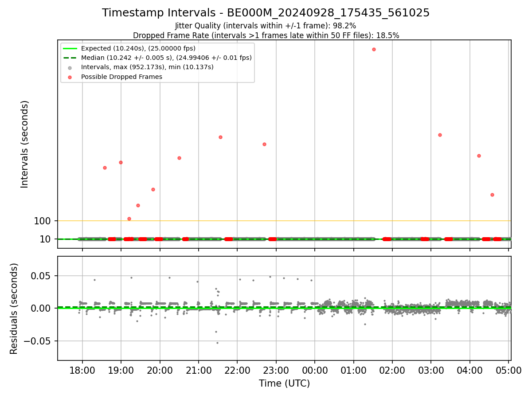
Task: Click the x-axis tick label "23:00"
Action: click(276, 370)
